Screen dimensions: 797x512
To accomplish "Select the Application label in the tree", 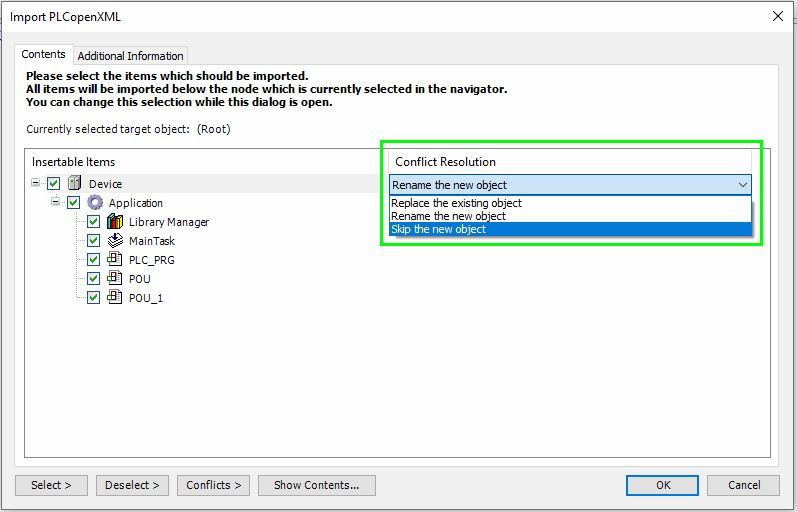I will point(136,203).
